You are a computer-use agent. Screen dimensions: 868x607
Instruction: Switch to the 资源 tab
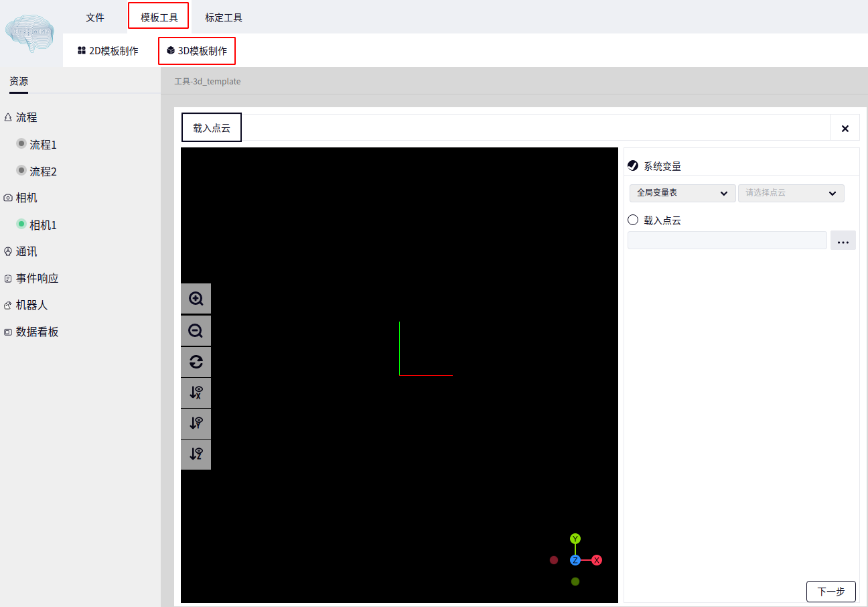[x=19, y=81]
